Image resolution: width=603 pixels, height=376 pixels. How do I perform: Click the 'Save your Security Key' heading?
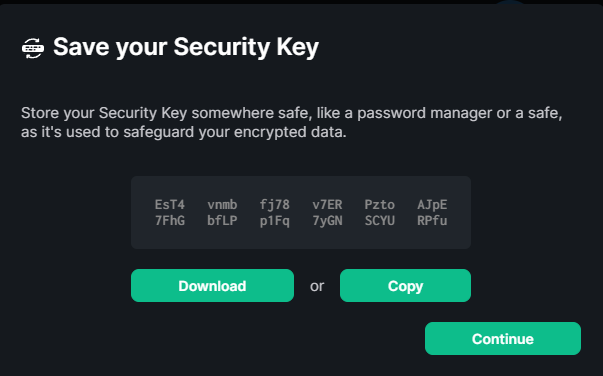(x=186, y=47)
